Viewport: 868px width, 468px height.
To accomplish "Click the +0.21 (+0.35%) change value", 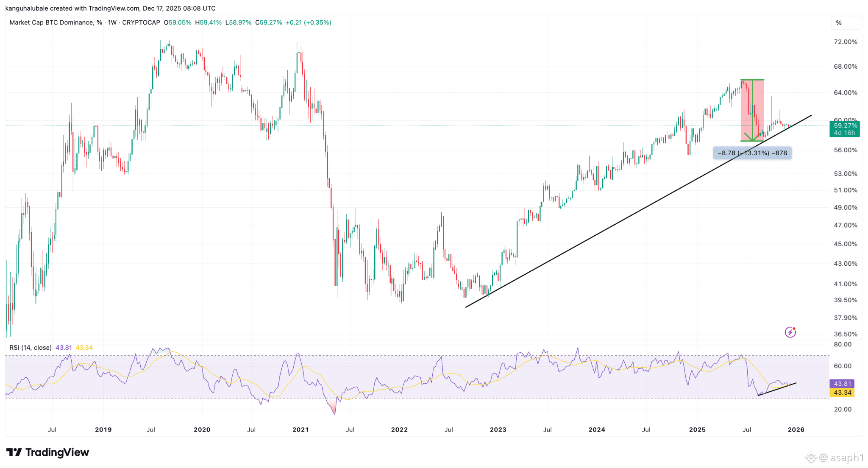I will coord(309,22).
